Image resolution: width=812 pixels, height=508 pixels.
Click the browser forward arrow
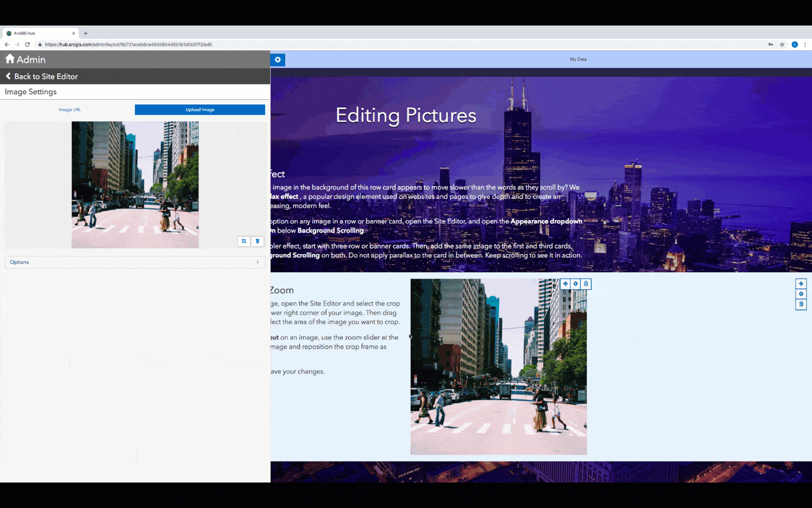tap(17, 45)
